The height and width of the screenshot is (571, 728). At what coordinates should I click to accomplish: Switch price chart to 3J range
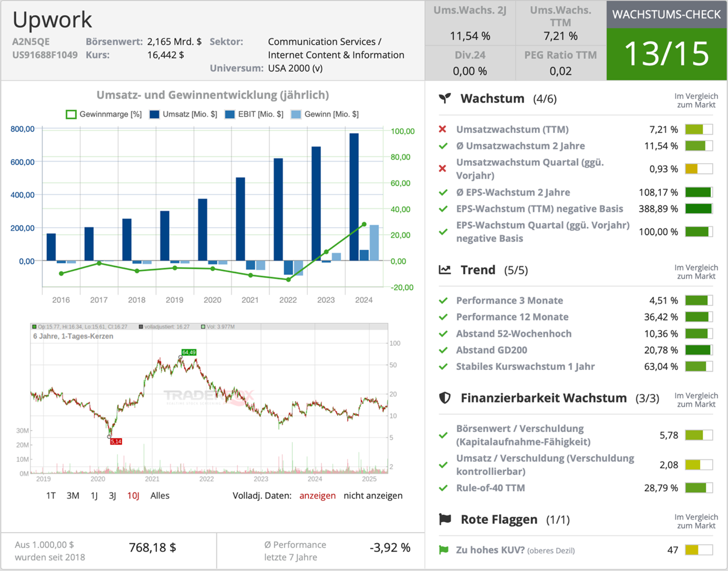tap(112, 495)
